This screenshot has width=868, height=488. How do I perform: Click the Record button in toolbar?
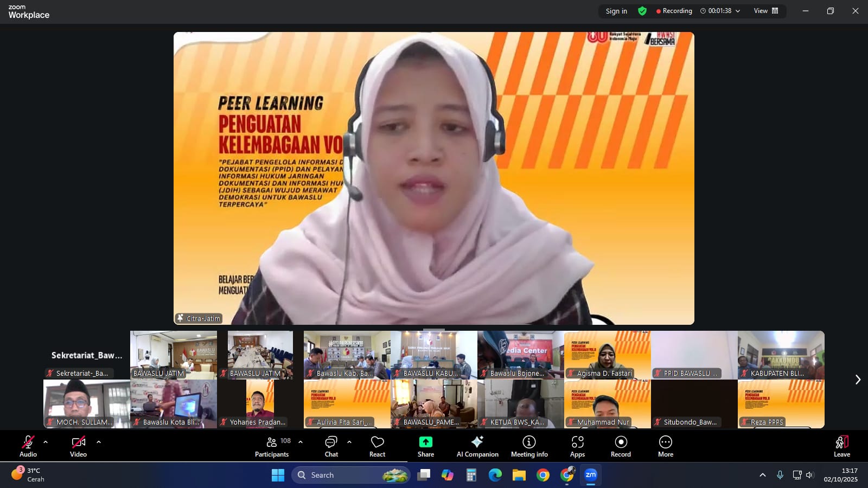[621, 446]
